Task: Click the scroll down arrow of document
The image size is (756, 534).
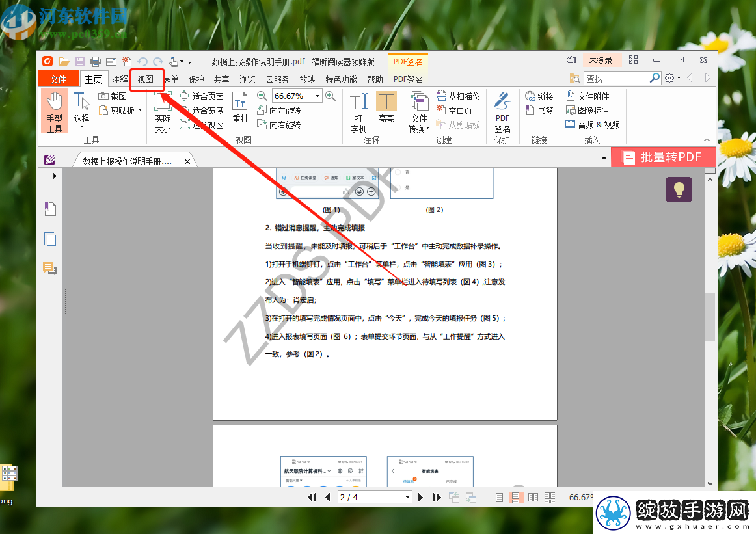Action: 710,483
